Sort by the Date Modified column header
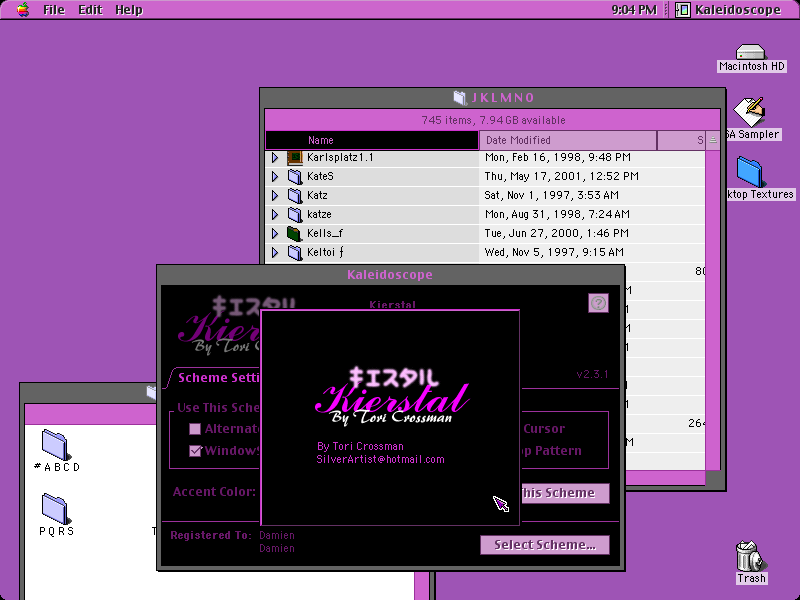Screen dimensions: 800x600 coord(568,140)
